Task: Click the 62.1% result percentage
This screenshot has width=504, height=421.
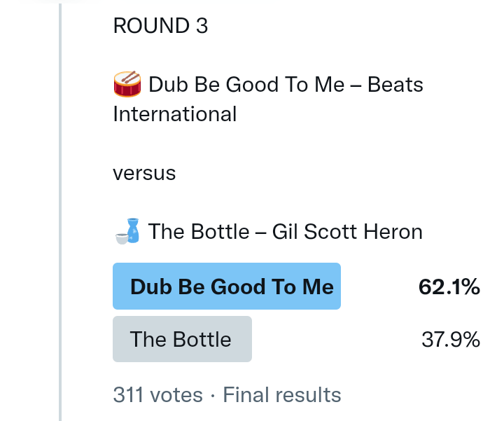Action: point(449,287)
